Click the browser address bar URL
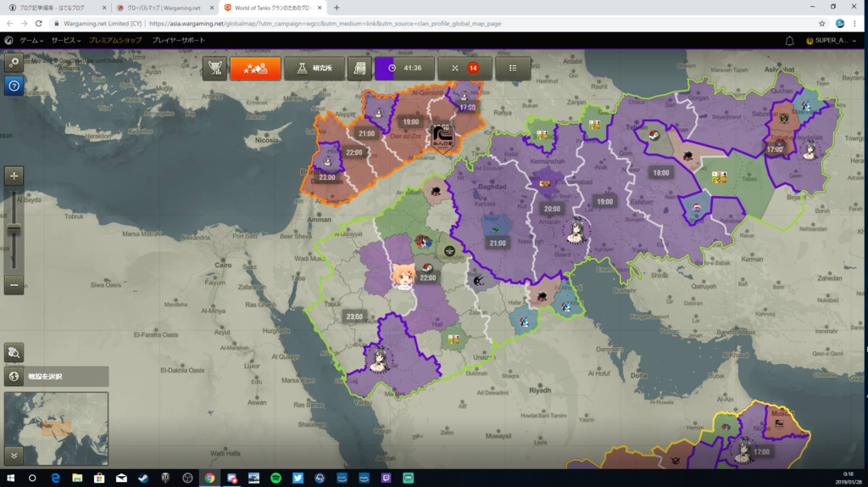868x487 pixels. [x=325, y=23]
